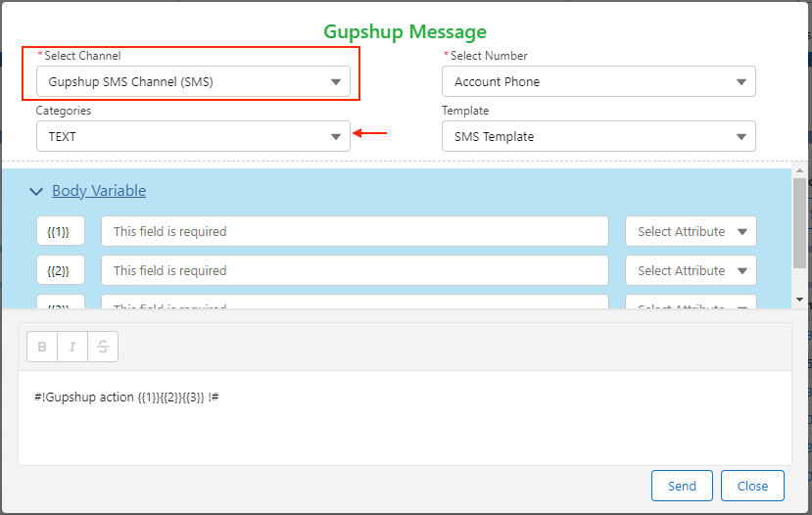Open Select Attribute dropdown for variable {{2}}

point(691,270)
